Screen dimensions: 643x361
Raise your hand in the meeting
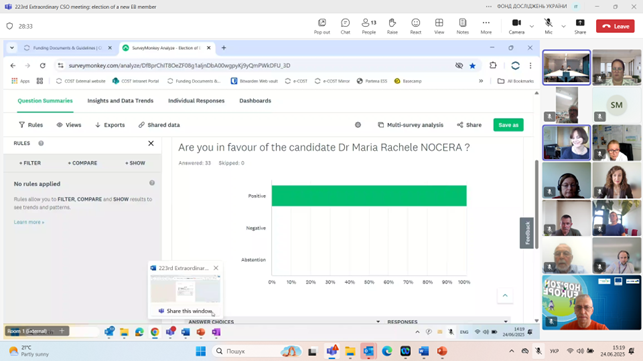tap(392, 26)
